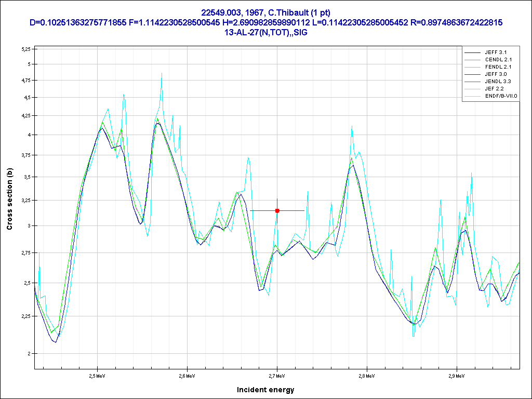Screen dimensions: 532x399
Task: Click the 2,9 MeV x-axis tick label
Action: pyautogui.click(x=456, y=375)
